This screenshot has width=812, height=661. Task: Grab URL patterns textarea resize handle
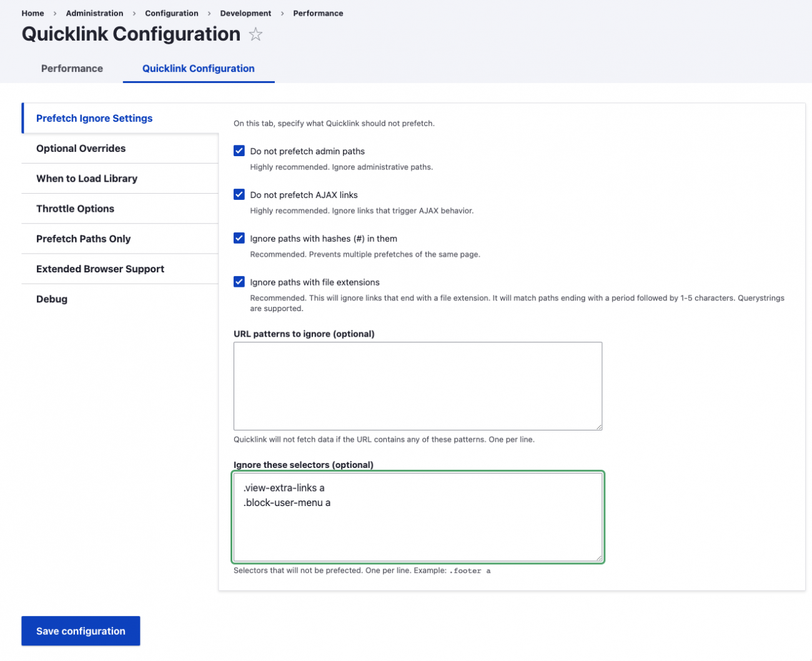(x=599, y=427)
